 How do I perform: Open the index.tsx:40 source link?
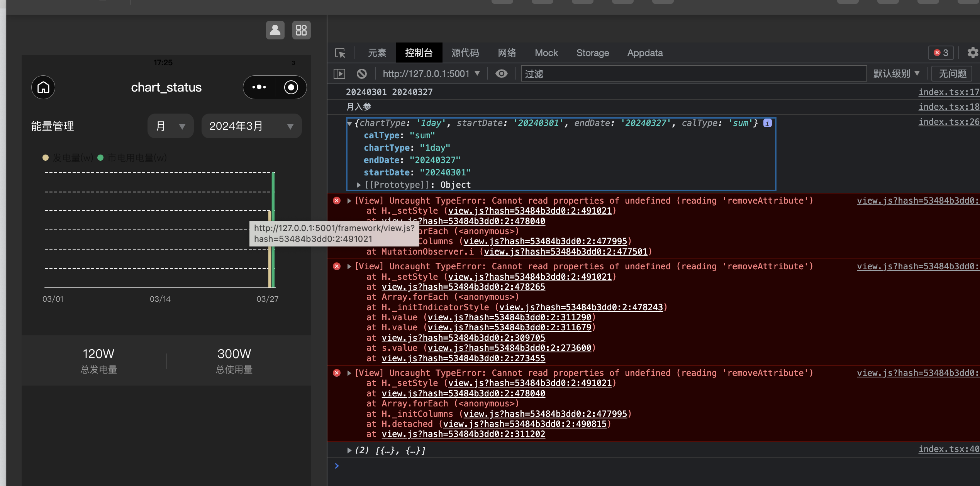point(949,449)
